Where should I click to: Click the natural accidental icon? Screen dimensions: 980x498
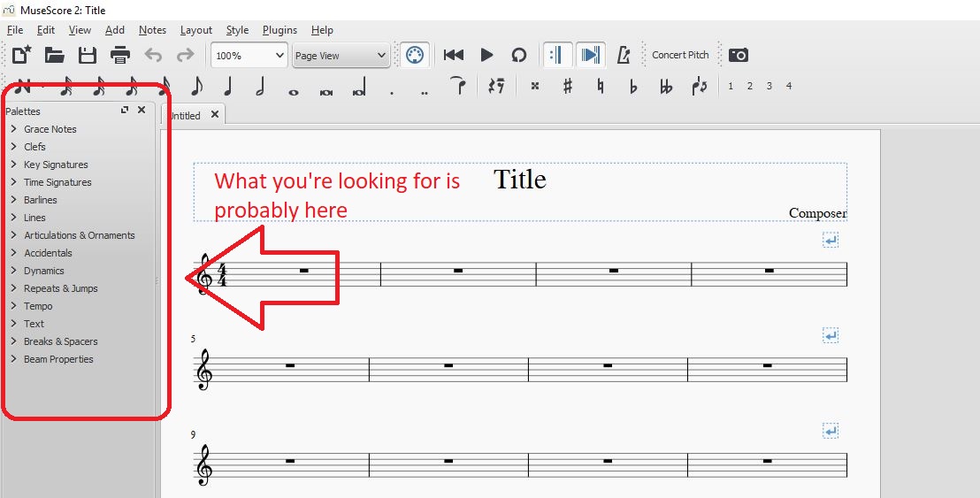[x=601, y=86]
